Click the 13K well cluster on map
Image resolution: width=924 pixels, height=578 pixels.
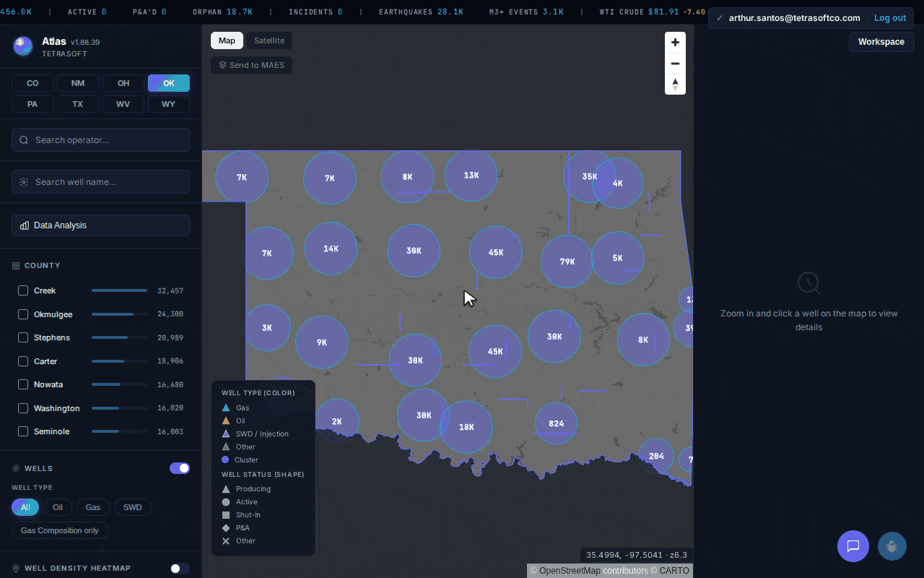pos(471,175)
